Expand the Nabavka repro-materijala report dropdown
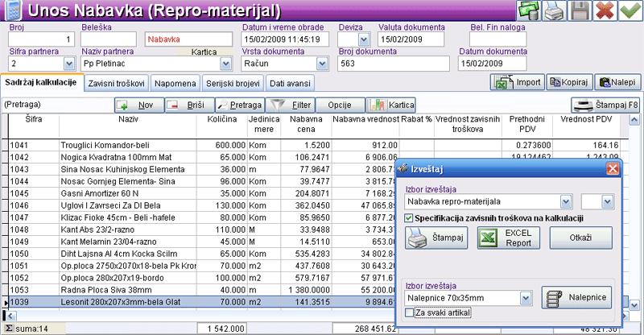The width and height of the screenshot is (644, 335). [x=565, y=201]
